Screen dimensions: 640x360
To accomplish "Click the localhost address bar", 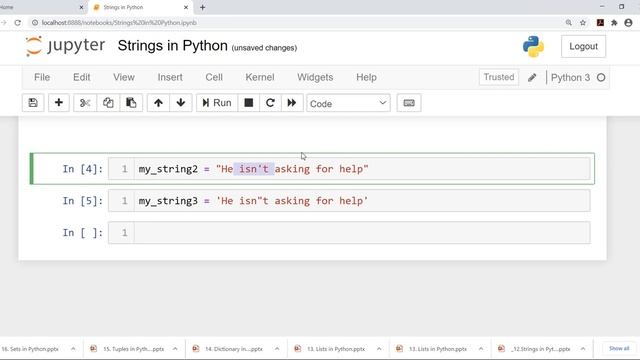I will coord(294,23).
